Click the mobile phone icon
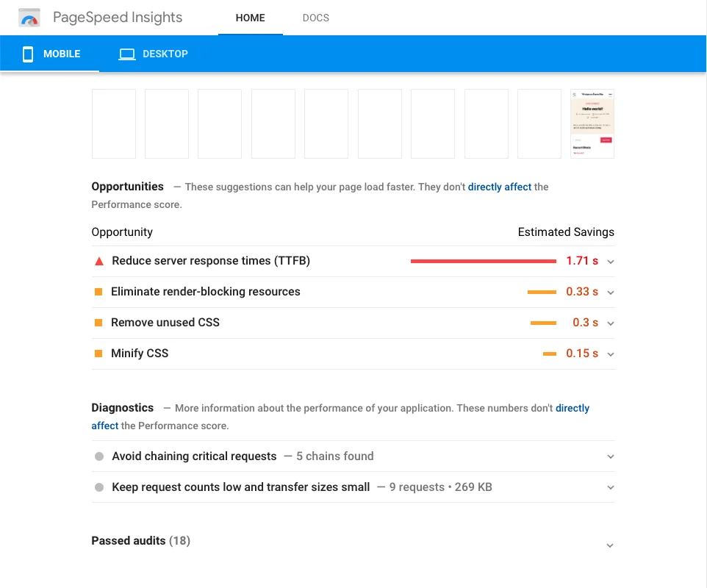Screen dimensions: 707x588 coord(28,54)
